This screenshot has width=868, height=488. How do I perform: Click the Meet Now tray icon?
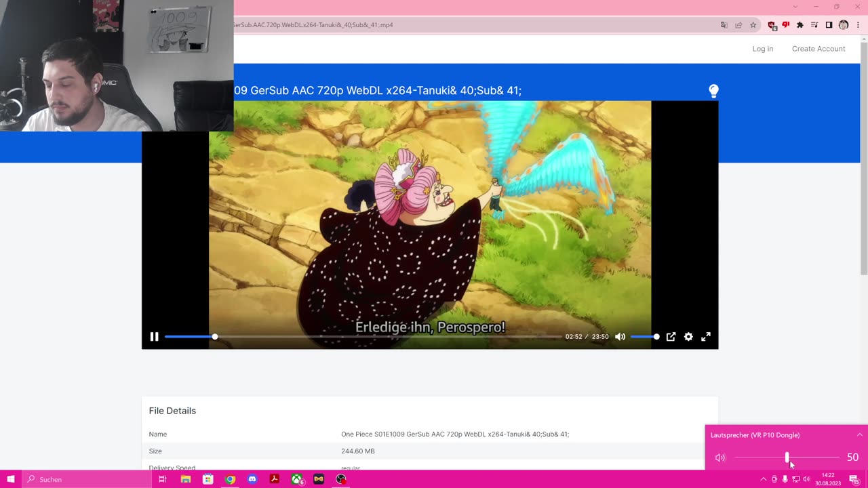coord(774,479)
